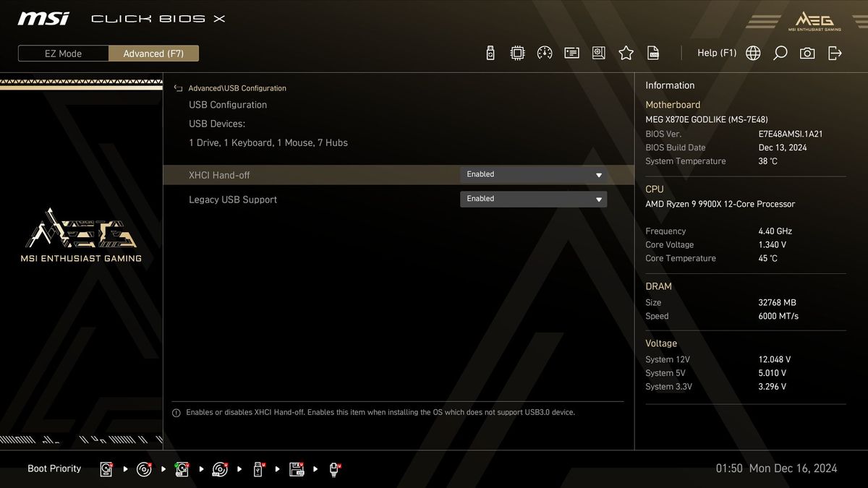Select USB flash key boot icon
Image resolution: width=868 pixels, height=488 pixels.
(x=258, y=469)
